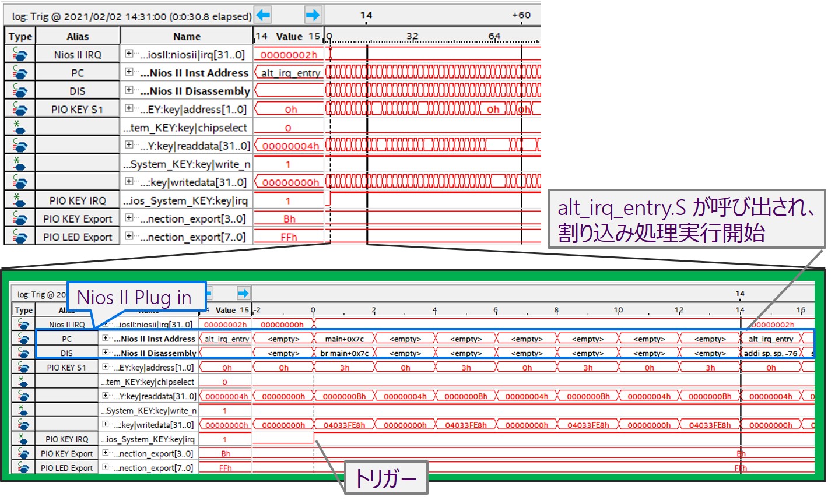This screenshot has height=504, width=835.
Task: Click the '...ios_System_KEY:key|irq' name in upper waveform
Action: [185, 200]
